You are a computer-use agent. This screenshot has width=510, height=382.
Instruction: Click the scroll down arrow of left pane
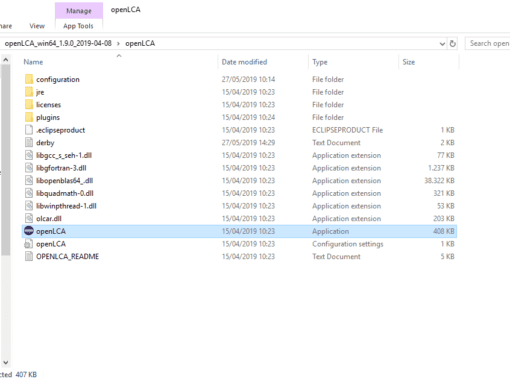tap(5, 362)
